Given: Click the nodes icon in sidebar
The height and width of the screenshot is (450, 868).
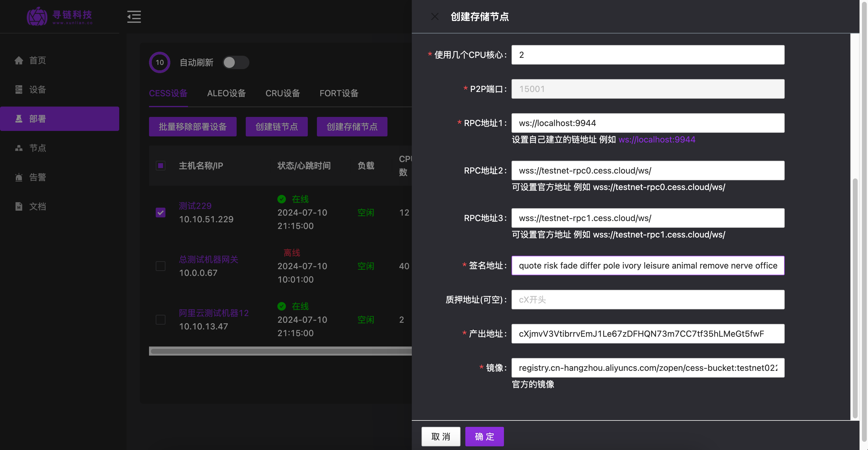Looking at the screenshot, I should coord(19,148).
